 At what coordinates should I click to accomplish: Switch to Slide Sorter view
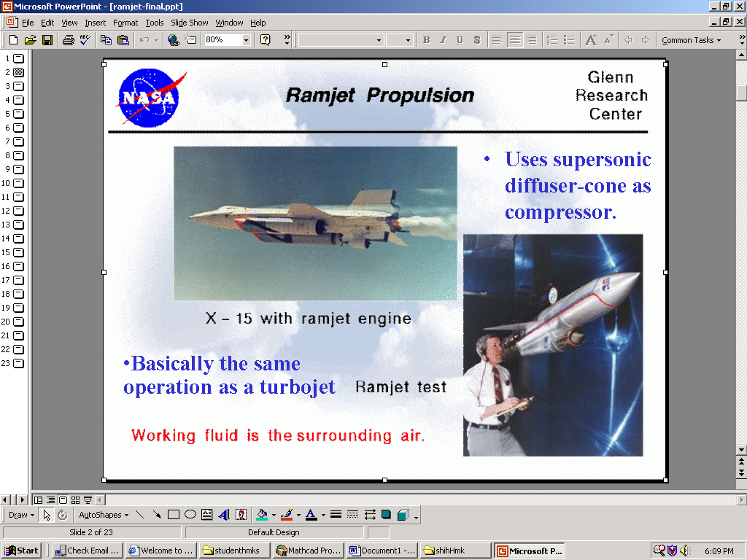(75, 500)
